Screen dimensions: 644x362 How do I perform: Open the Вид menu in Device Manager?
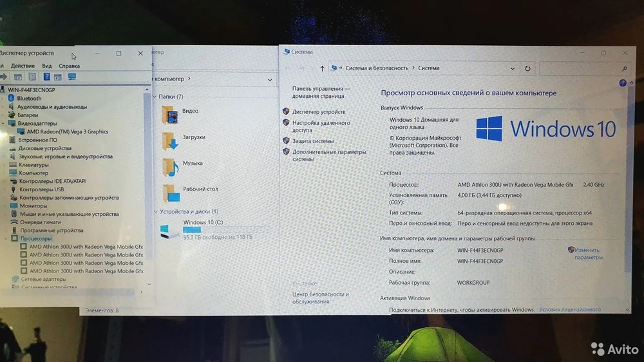click(x=47, y=66)
